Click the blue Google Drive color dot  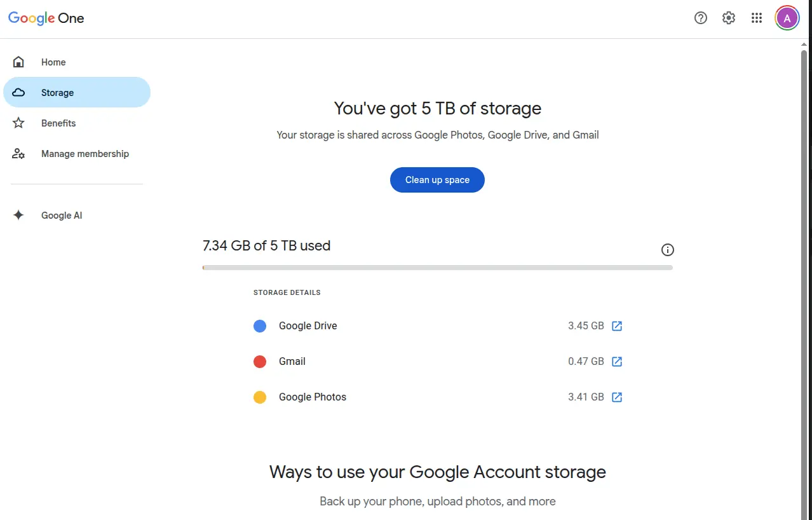point(260,326)
